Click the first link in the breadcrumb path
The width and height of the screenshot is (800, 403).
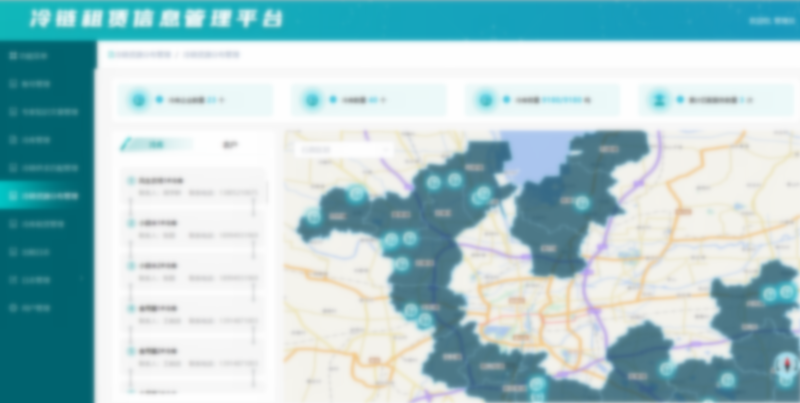[x=142, y=54]
